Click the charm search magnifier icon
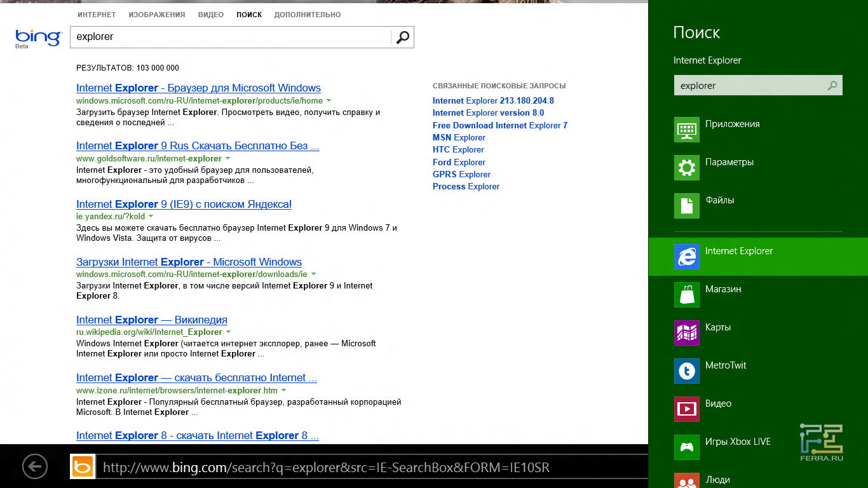Viewport: 868px width, 488px height. coord(832,86)
